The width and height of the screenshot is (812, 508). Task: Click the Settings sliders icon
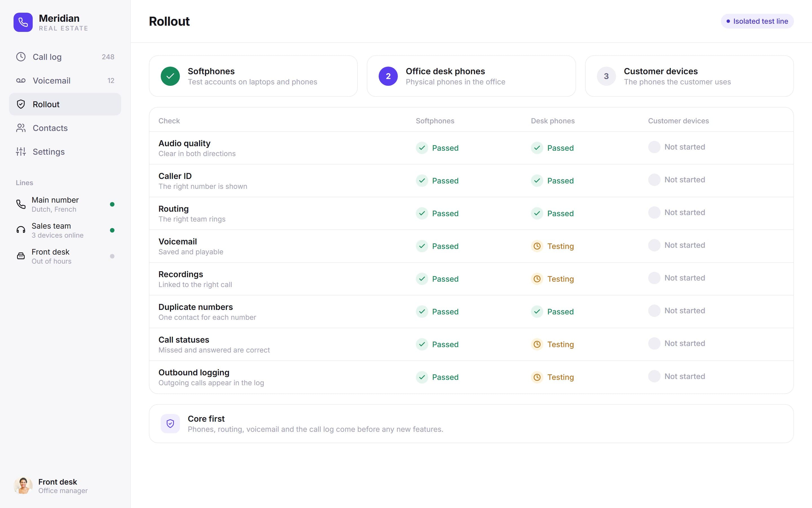21,152
